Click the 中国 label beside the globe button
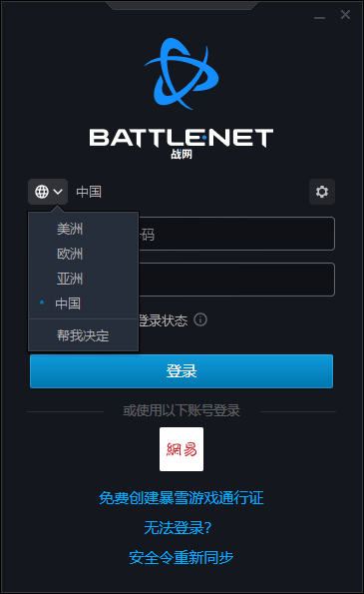Image resolution: width=364 pixels, height=594 pixels. tap(89, 192)
